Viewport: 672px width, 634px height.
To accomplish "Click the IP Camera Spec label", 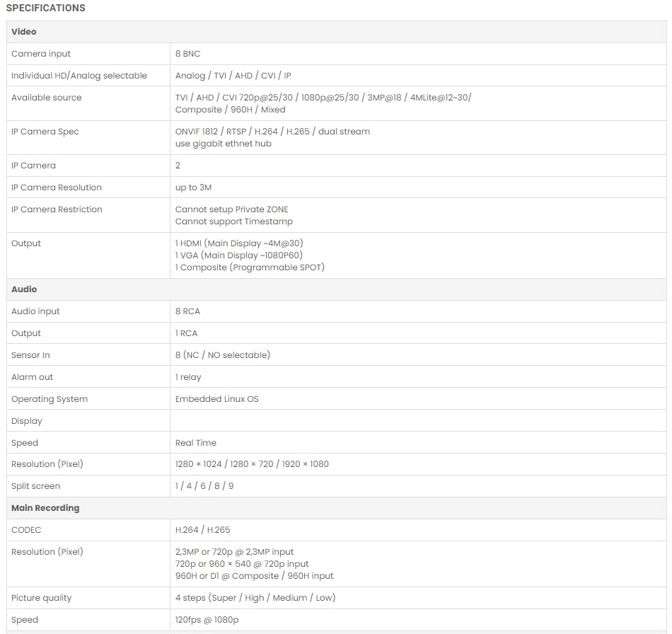I will 45,132.
